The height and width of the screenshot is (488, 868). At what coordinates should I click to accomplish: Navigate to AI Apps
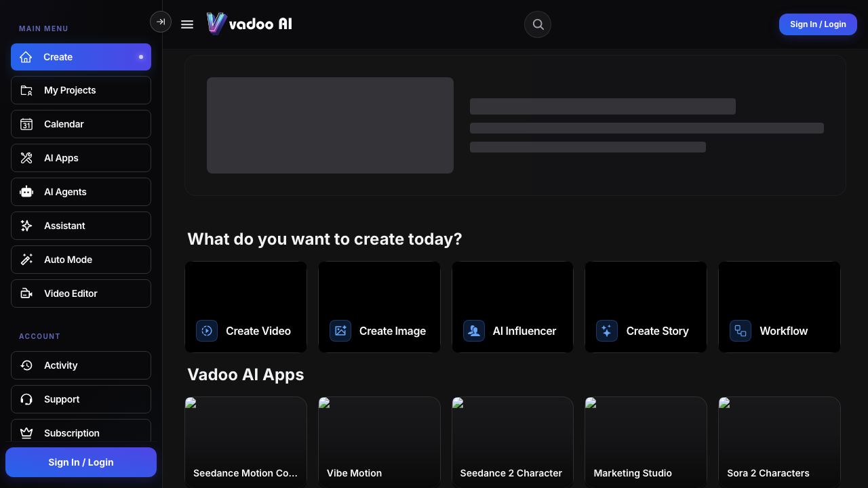(81, 158)
